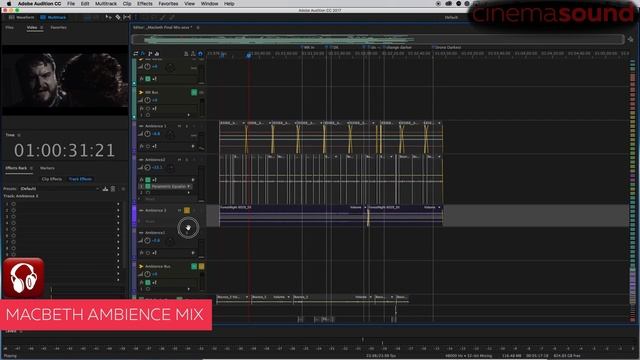640x360 pixels.
Task: Toggle power for Effects Rack slot 1
Action: 13,204
